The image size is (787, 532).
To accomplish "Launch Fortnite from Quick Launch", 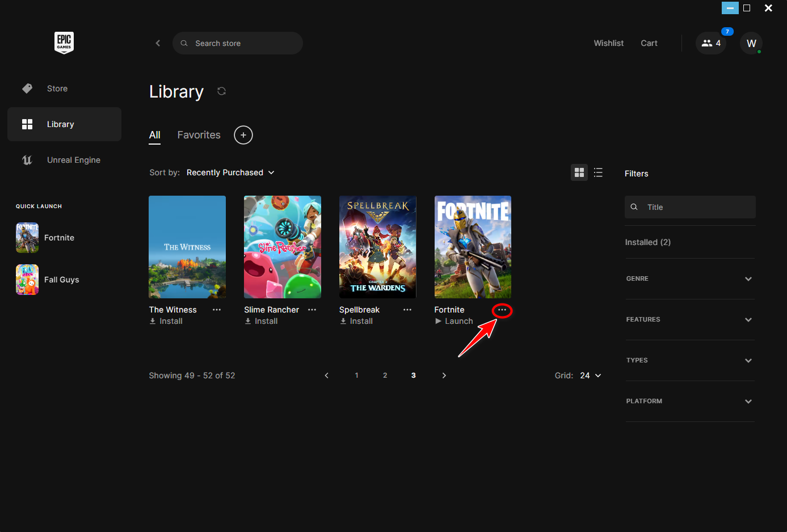I will (60, 238).
